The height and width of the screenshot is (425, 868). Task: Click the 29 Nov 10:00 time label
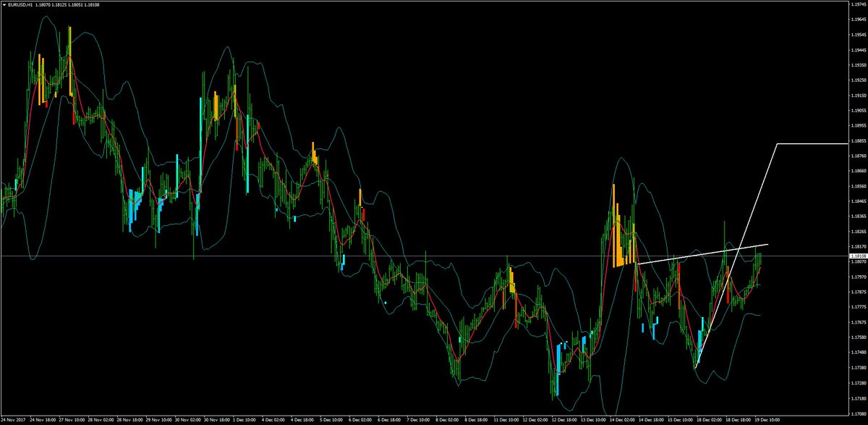point(159,420)
